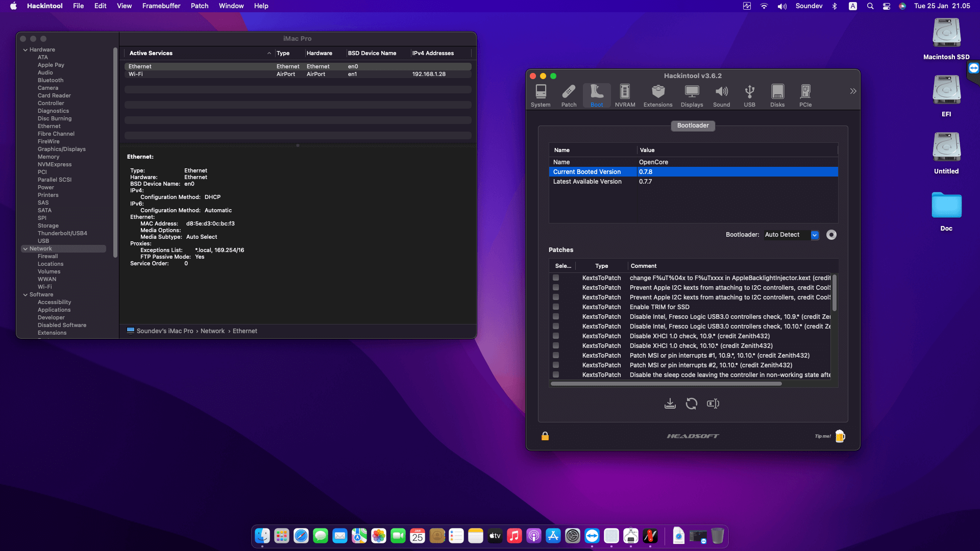Viewport: 980px width, 551px height.
Task: Open the USB panel
Action: [749, 95]
